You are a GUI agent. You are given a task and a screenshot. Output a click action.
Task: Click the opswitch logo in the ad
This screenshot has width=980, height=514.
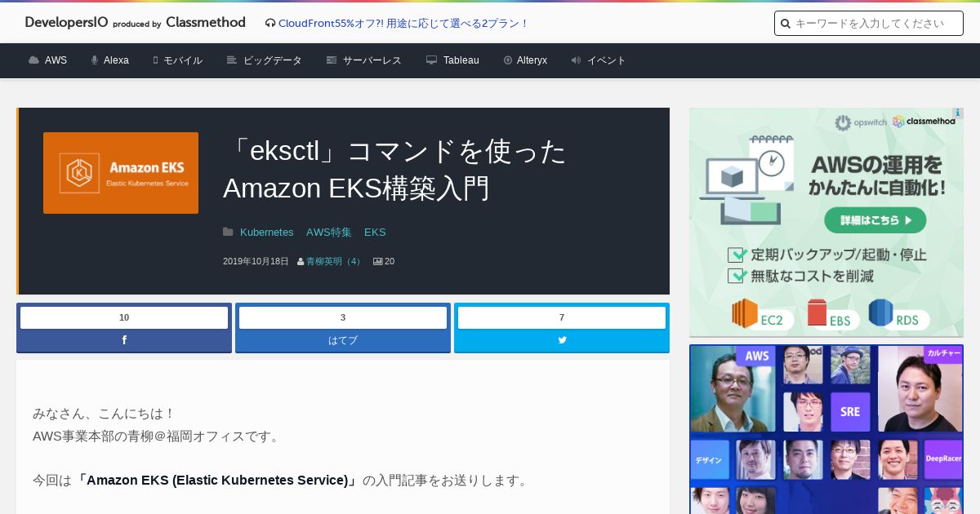[x=859, y=122]
